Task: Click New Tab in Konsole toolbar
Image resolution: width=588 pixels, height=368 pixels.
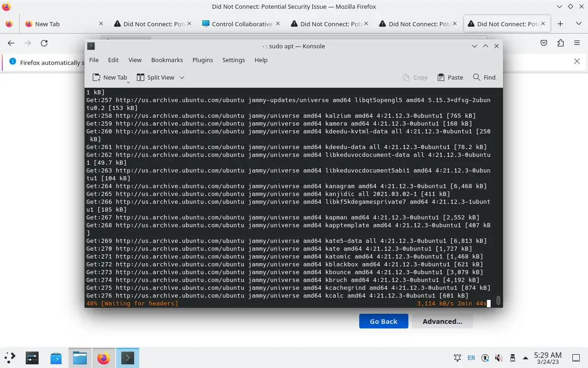Action: click(109, 77)
